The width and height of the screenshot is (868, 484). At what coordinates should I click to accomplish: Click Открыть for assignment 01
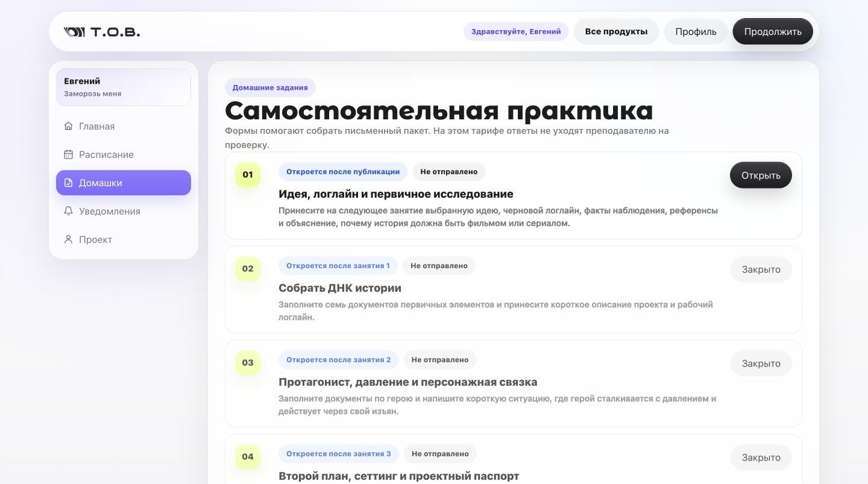[x=761, y=175]
